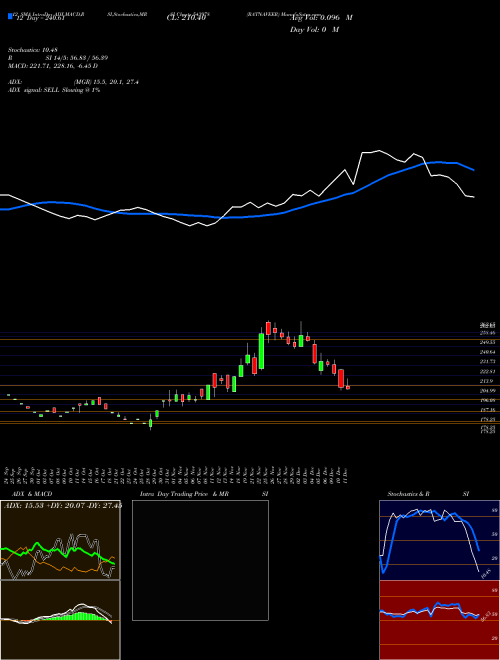The height and width of the screenshot is (660, 500).
Task: Click the last red candlestick on the price chart
Action: coord(348,388)
